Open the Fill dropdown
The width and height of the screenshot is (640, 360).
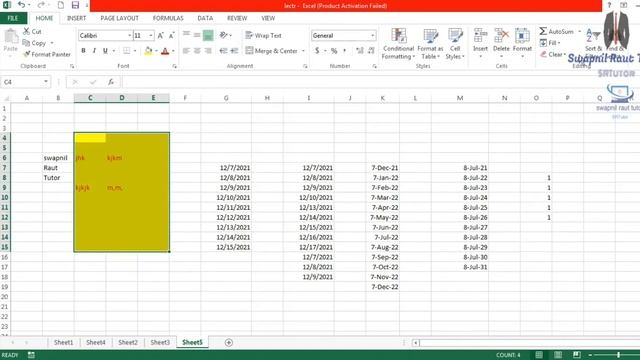(x=550, y=43)
